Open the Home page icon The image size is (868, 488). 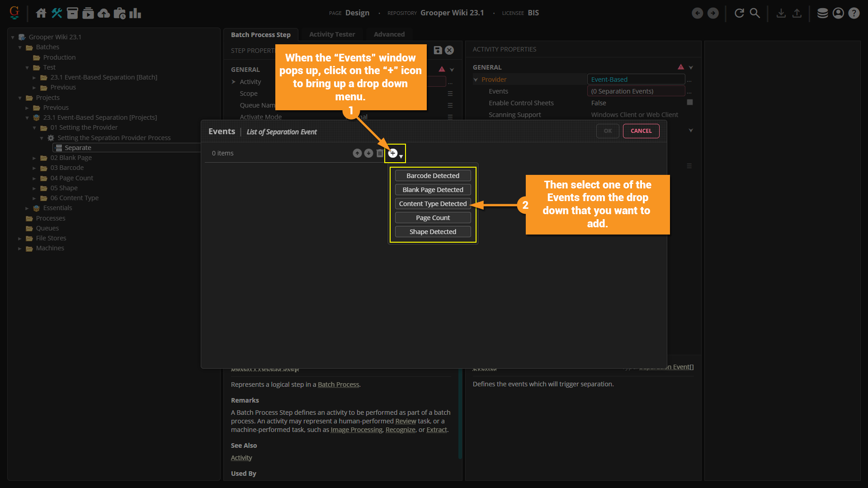point(41,13)
